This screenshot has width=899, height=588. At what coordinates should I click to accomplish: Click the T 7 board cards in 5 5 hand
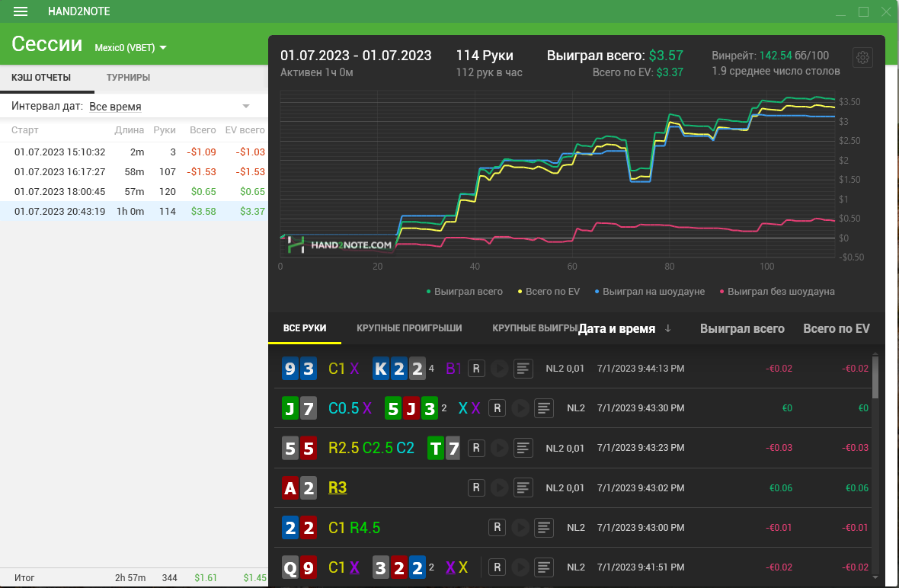443,448
